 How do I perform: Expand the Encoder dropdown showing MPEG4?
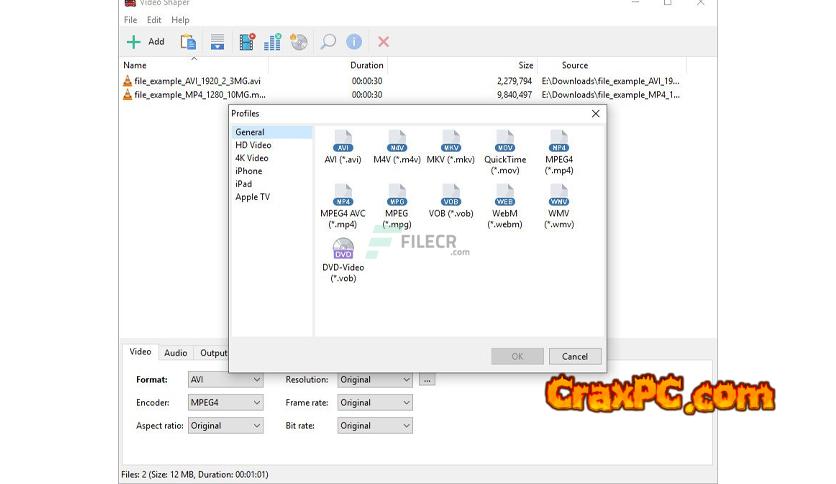(x=225, y=403)
